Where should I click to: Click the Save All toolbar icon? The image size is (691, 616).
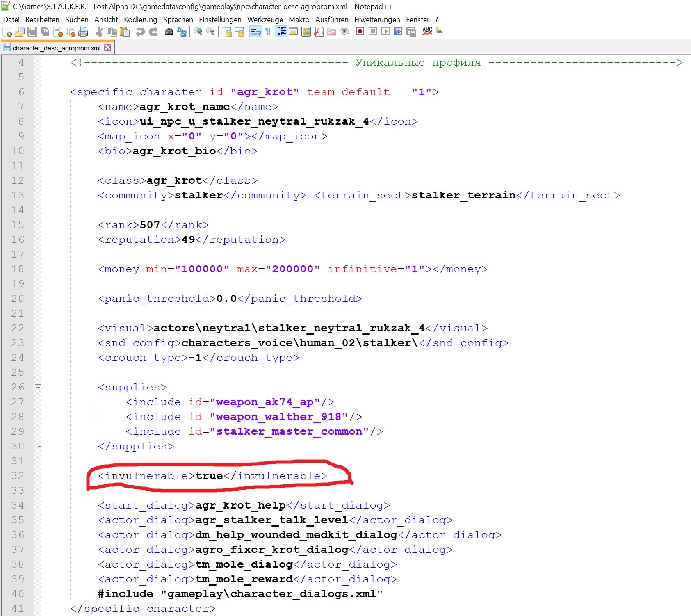(x=45, y=32)
